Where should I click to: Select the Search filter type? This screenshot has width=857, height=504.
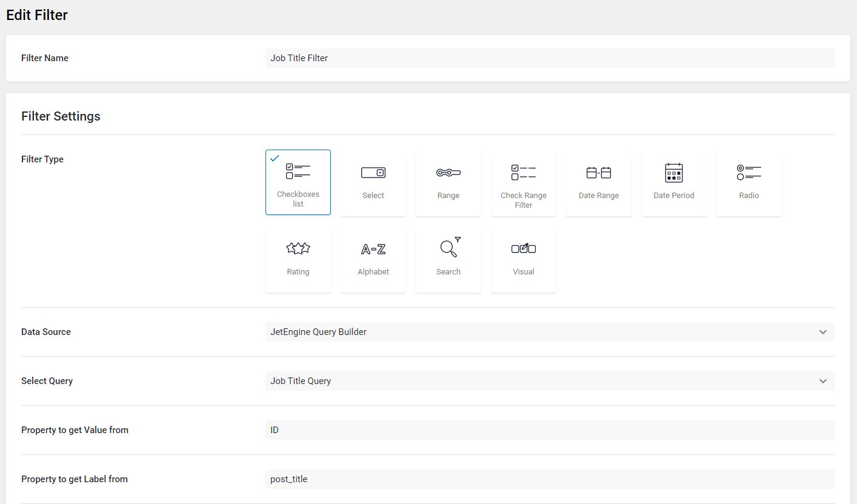click(449, 260)
